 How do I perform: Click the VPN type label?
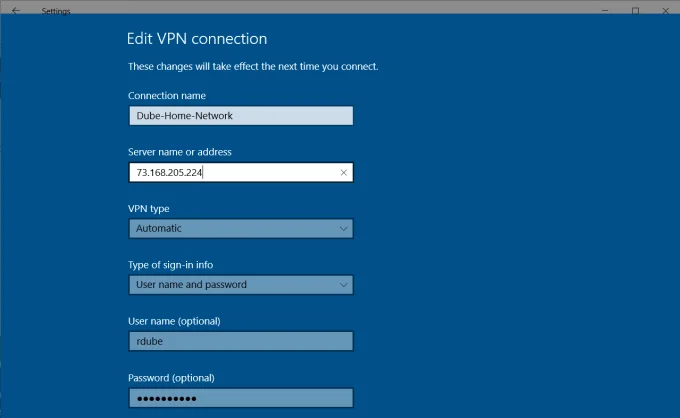point(149,209)
